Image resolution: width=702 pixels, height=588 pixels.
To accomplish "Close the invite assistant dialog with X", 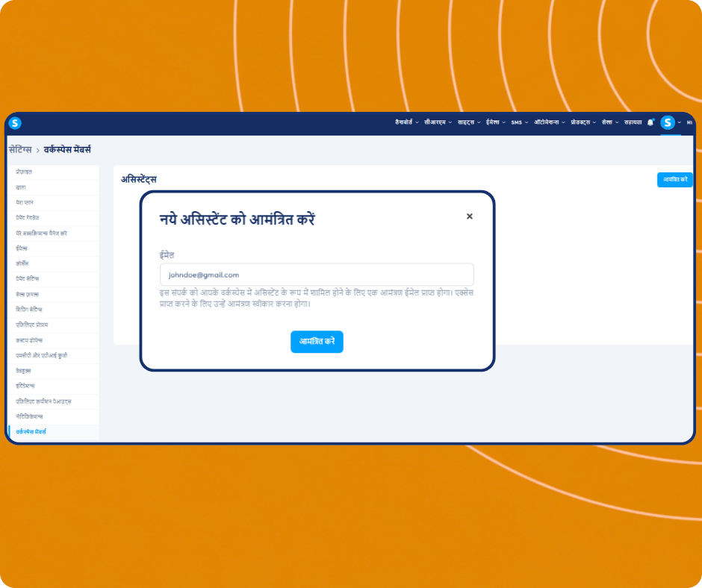I will (469, 216).
